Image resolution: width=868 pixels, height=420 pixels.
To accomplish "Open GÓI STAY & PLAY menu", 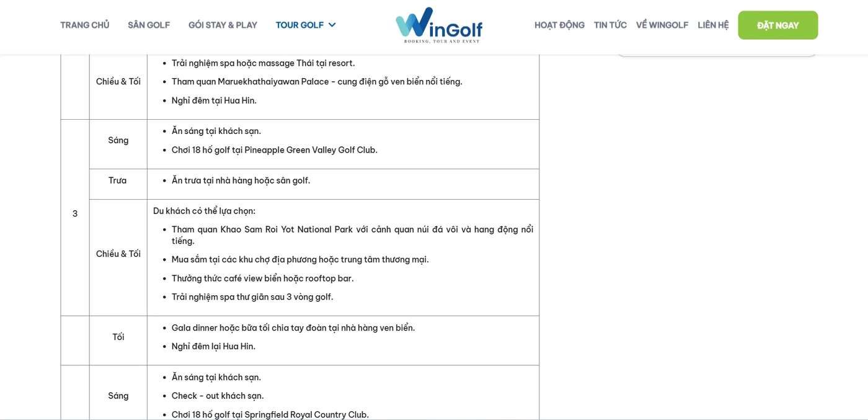I will [223, 25].
